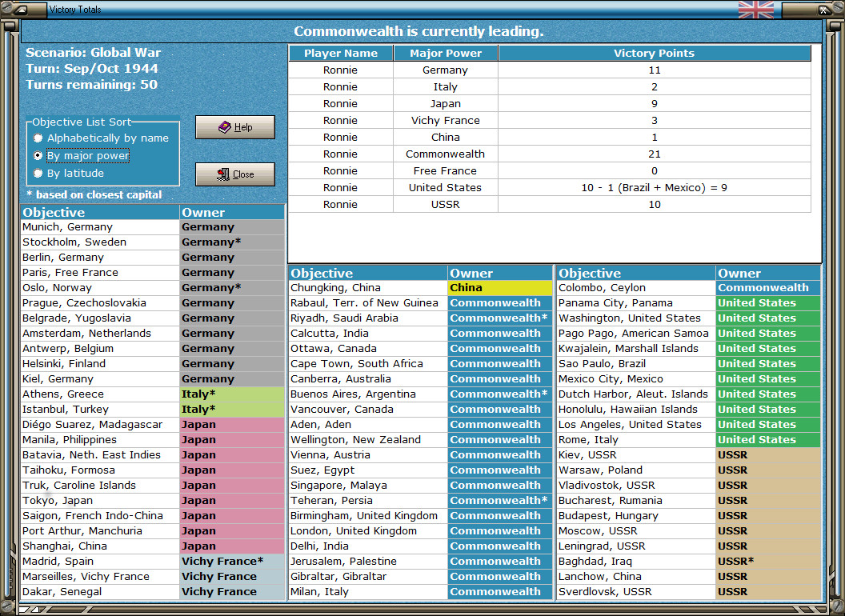Select Munich, Germany objective row
Image resolution: width=845 pixels, height=616 pixels.
point(153,227)
